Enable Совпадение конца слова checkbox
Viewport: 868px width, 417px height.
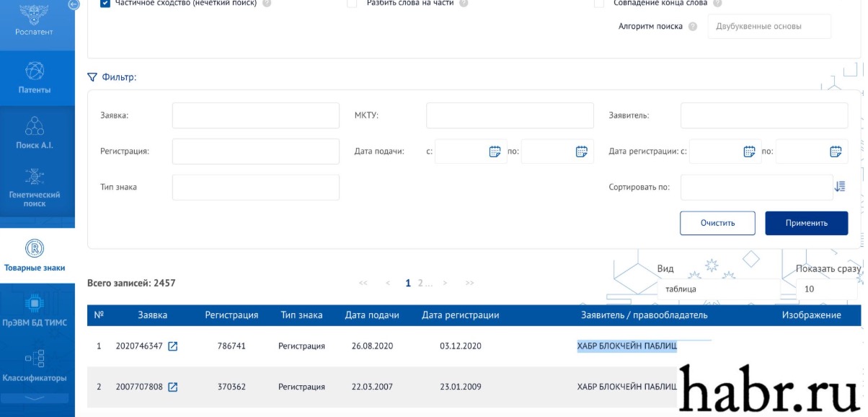(599, 3)
